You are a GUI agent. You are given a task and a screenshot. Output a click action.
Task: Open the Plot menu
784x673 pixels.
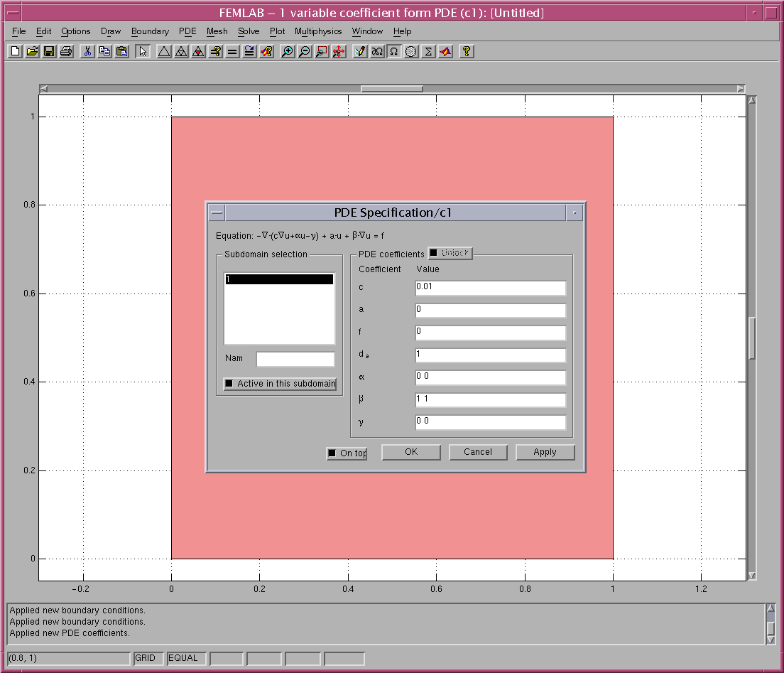pos(277,31)
